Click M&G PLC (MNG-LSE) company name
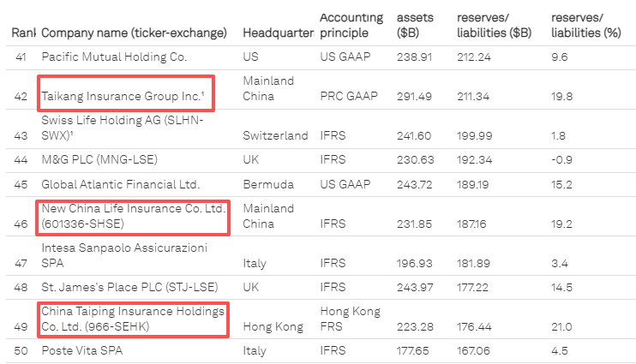Image resolution: width=636 pixels, height=364 pixels. (x=99, y=159)
